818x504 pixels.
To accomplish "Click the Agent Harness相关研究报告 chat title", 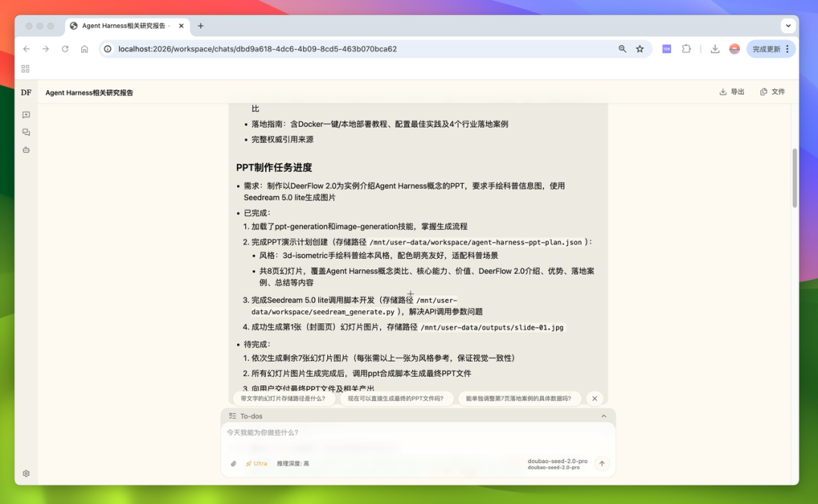I will coord(89,93).
